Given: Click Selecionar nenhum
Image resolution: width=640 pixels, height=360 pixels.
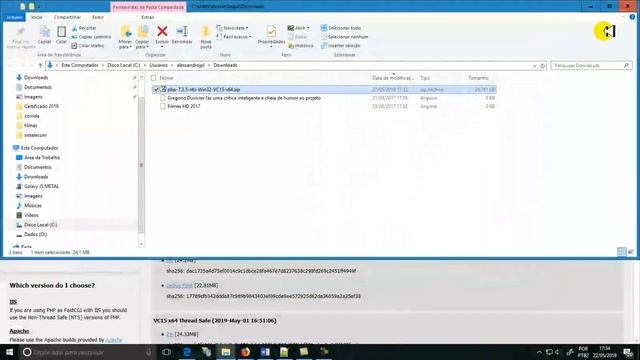Looking at the screenshot, I should [344, 37].
